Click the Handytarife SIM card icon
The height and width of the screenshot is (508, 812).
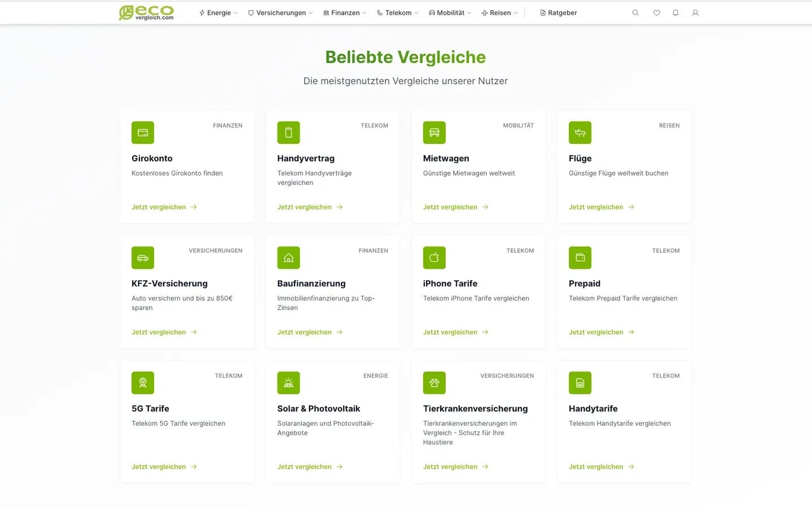click(x=580, y=383)
